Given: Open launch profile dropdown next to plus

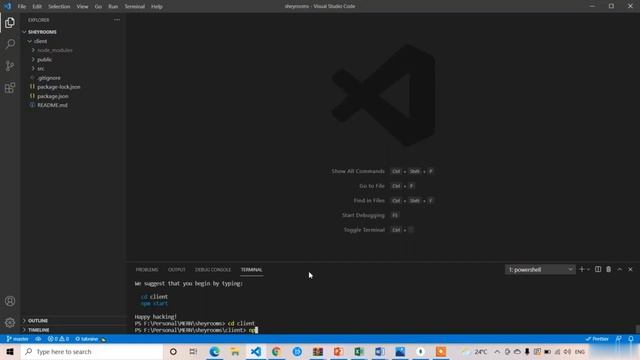Looking at the screenshot, I should click(588, 269).
